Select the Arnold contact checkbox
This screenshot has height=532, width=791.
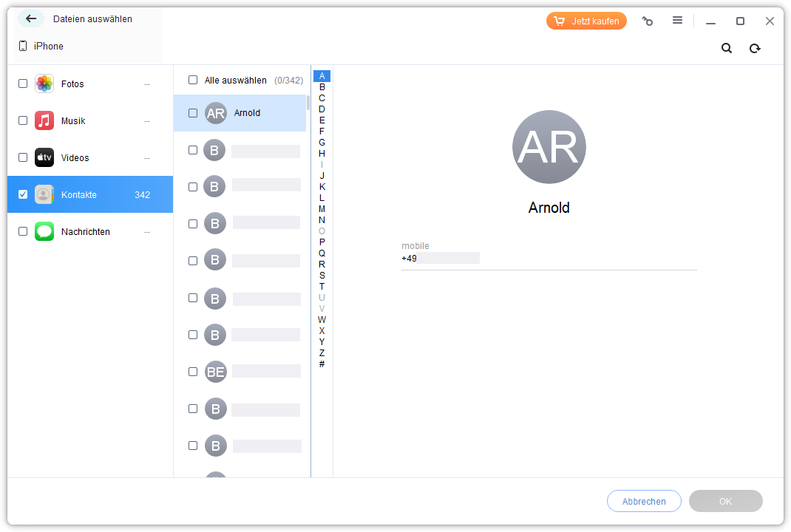193,113
